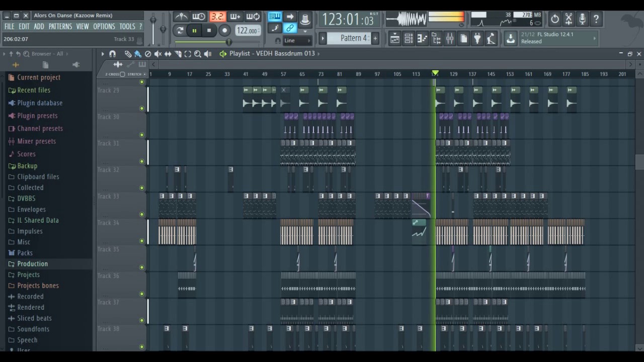The width and height of the screenshot is (644, 362).
Task: Open the EDIT menu
Action: [x=24, y=26]
